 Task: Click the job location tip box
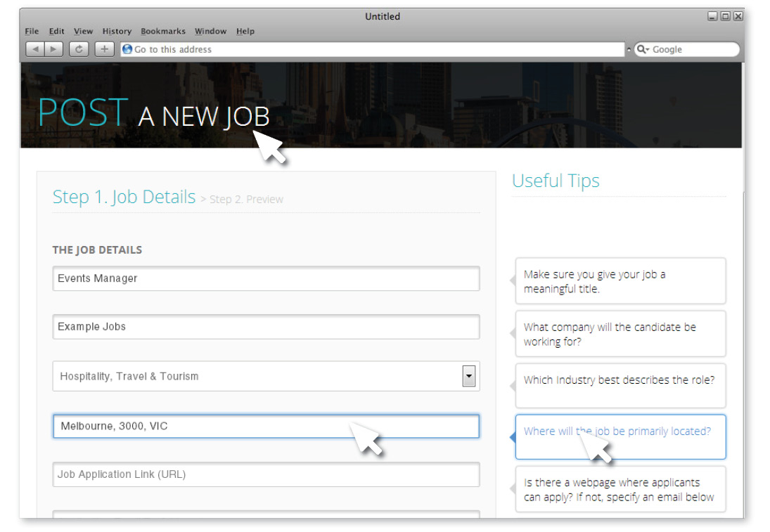620,436
